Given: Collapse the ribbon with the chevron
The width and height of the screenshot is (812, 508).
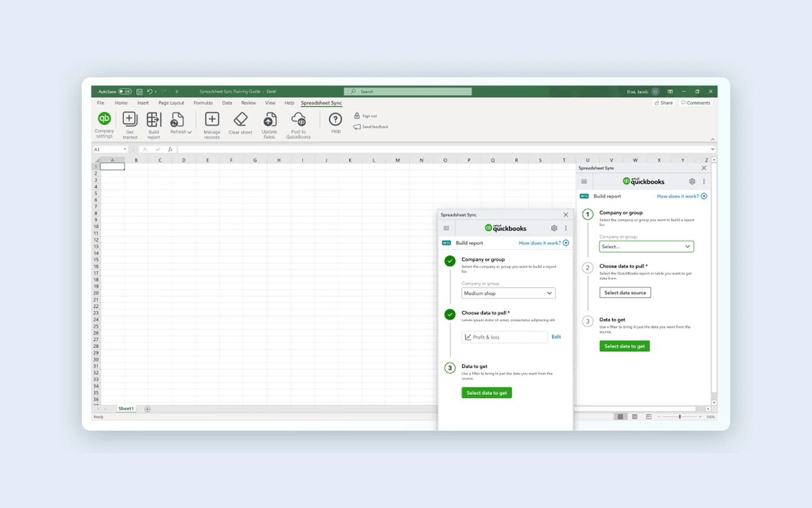Looking at the screenshot, I should [x=713, y=139].
